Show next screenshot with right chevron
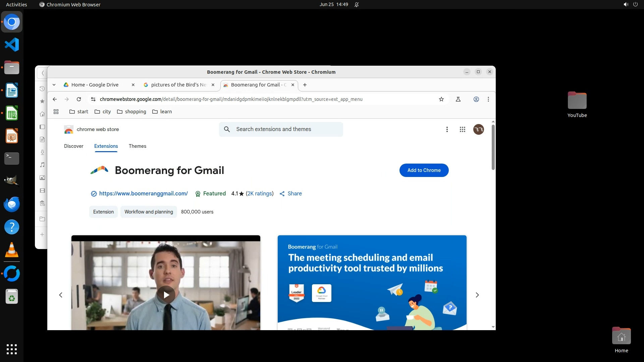644x362 pixels. tap(477, 295)
